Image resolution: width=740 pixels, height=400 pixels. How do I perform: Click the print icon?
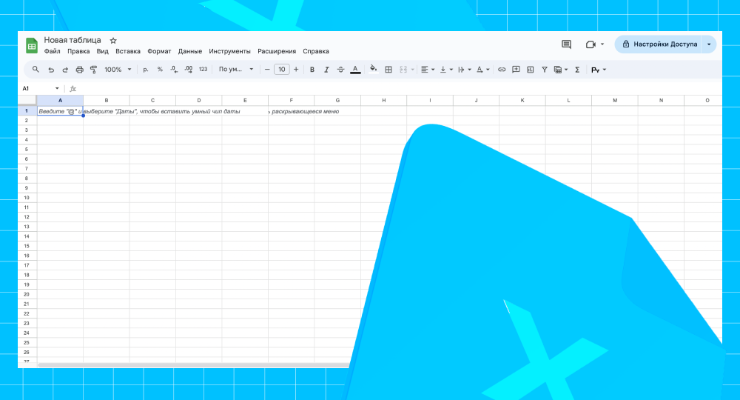[80, 70]
